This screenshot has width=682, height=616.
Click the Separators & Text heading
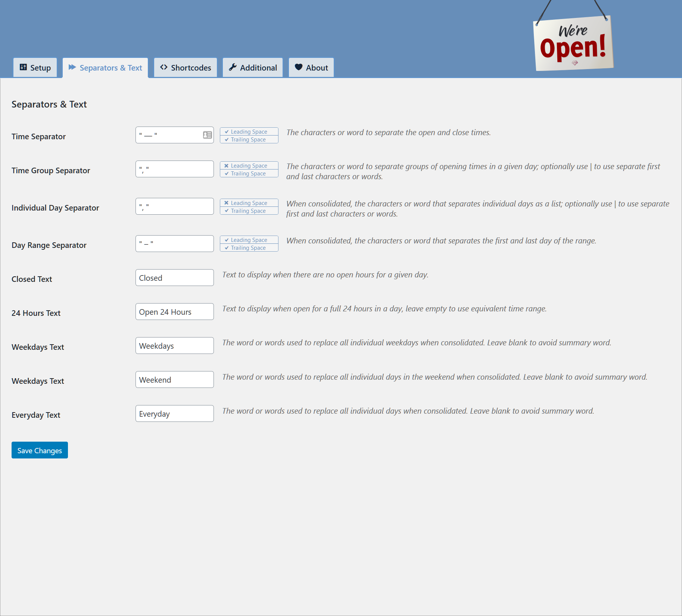coord(49,104)
